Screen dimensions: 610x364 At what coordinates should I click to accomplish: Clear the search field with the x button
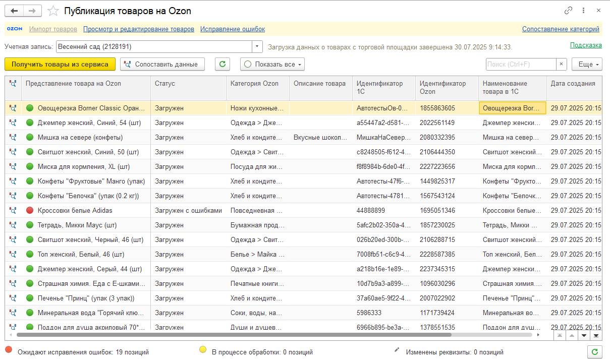click(562, 64)
